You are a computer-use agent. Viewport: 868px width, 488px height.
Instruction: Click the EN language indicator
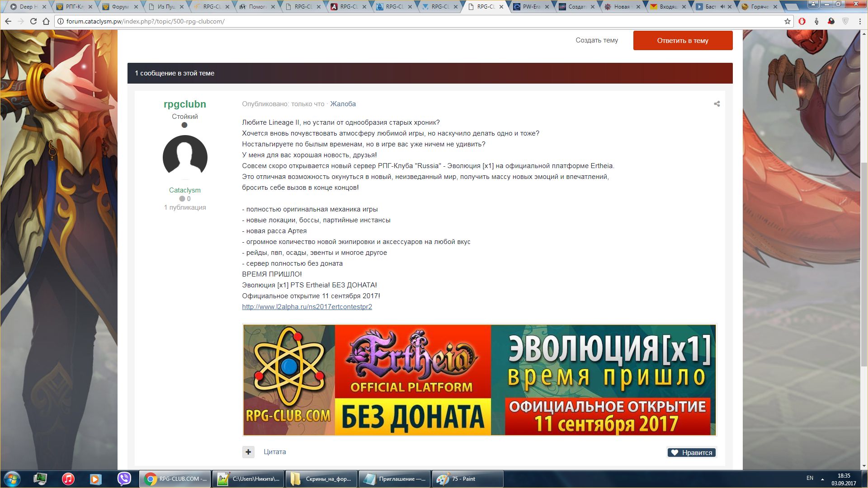[x=810, y=478]
